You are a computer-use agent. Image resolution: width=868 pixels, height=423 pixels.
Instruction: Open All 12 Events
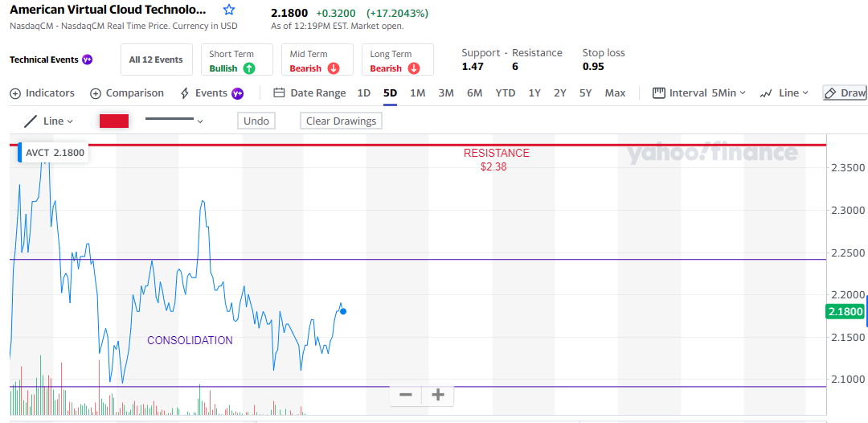[x=156, y=60]
